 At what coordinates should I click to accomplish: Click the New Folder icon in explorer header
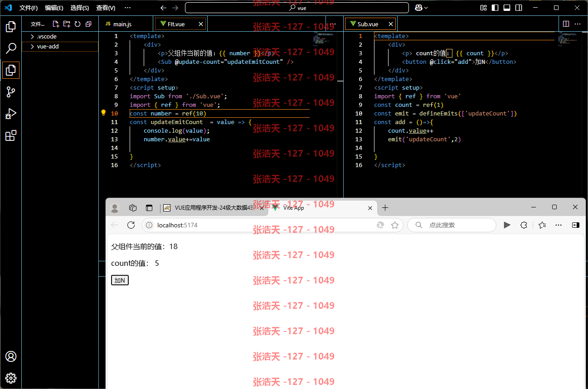click(67, 24)
